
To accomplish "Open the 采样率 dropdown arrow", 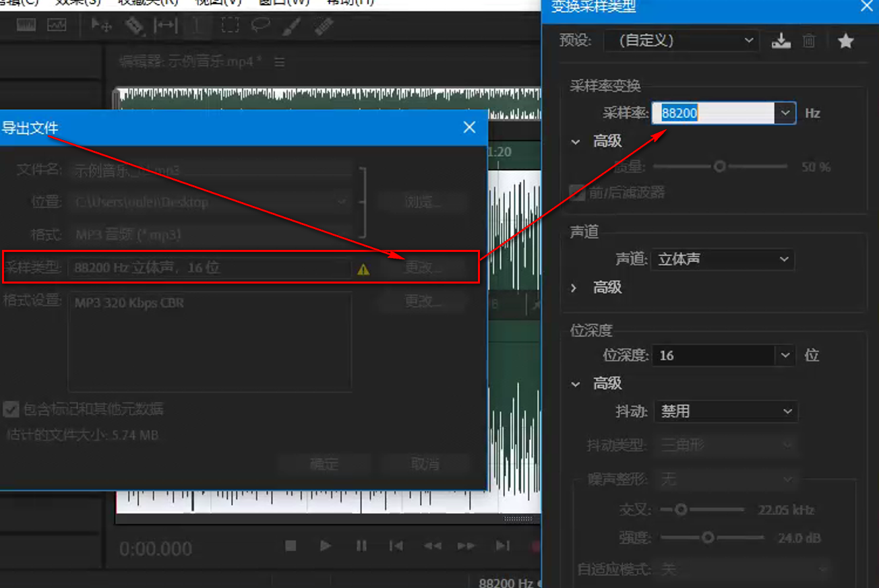I will pos(785,113).
